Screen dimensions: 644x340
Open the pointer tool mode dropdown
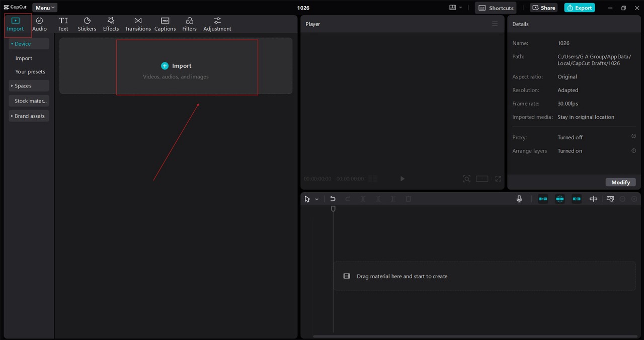316,199
